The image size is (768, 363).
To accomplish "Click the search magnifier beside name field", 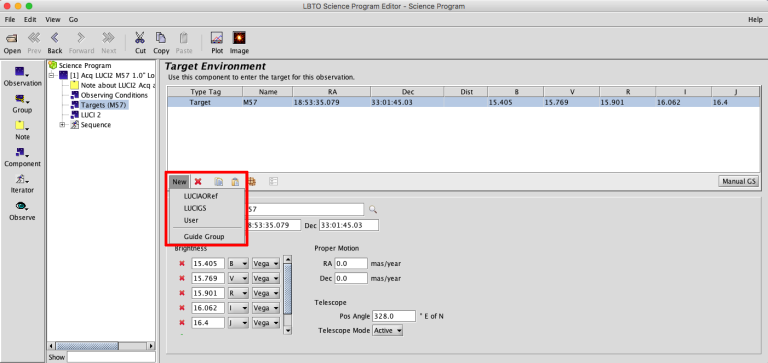I will (x=373, y=210).
